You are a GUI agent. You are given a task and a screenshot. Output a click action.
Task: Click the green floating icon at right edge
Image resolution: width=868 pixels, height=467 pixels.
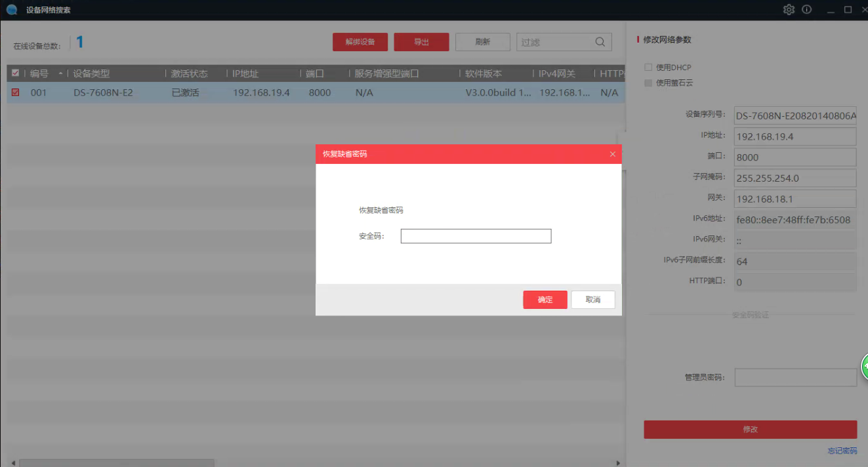coord(864,364)
